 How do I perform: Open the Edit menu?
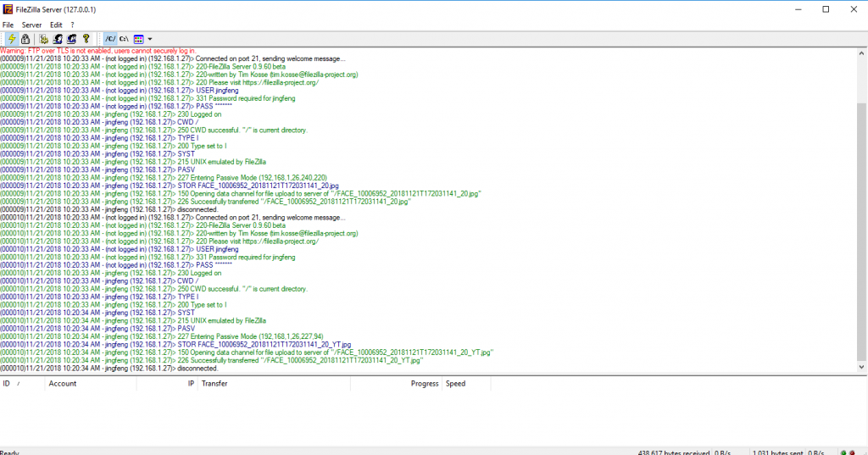[x=56, y=25]
